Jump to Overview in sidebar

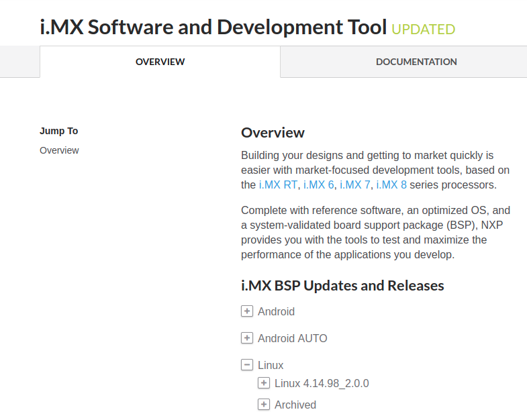[x=59, y=150]
